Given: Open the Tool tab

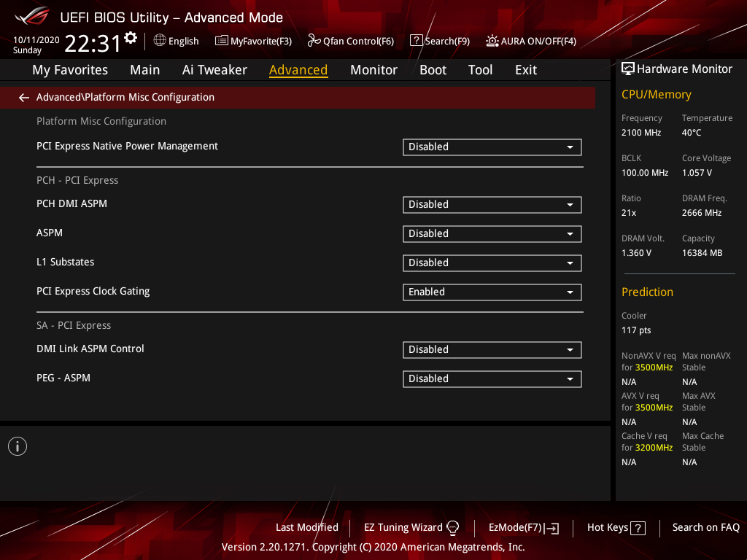Looking at the screenshot, I should click(480, 70).
